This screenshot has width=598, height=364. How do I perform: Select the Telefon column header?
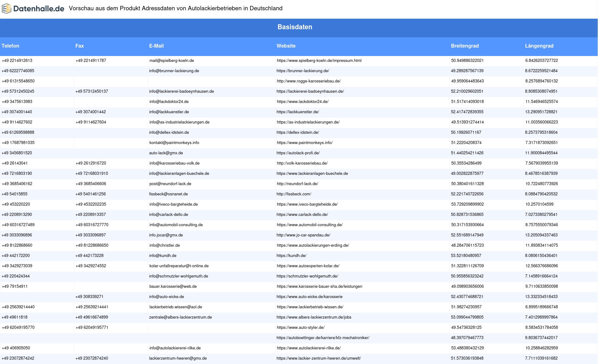(10, 46)
